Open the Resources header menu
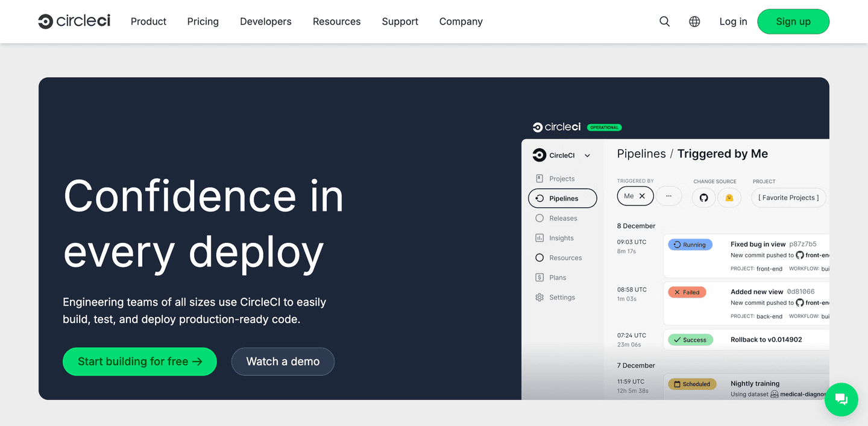The width and height of the screenshot is (868, 426). 336,22
